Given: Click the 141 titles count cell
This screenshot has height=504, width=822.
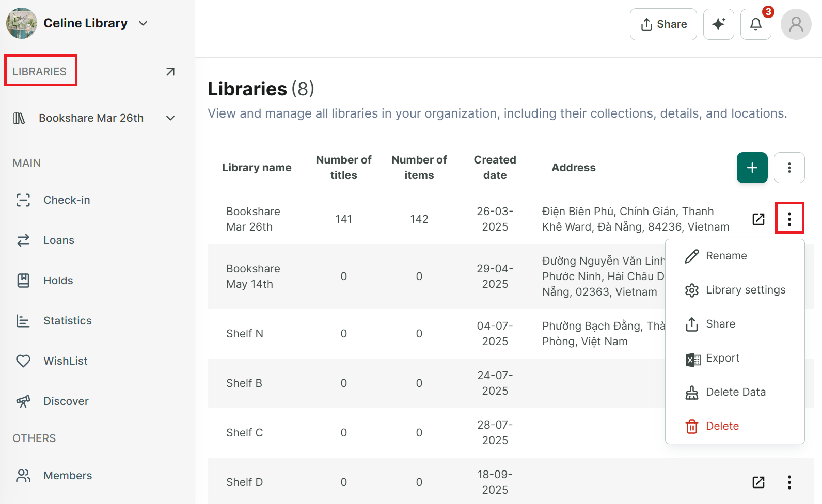Looking at the screenshot, I should 343,219.
